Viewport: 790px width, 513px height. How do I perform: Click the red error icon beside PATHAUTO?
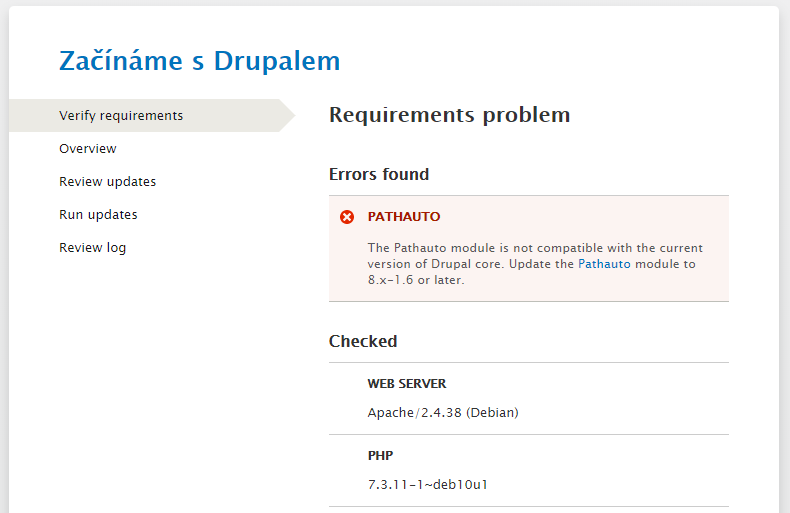347,217
